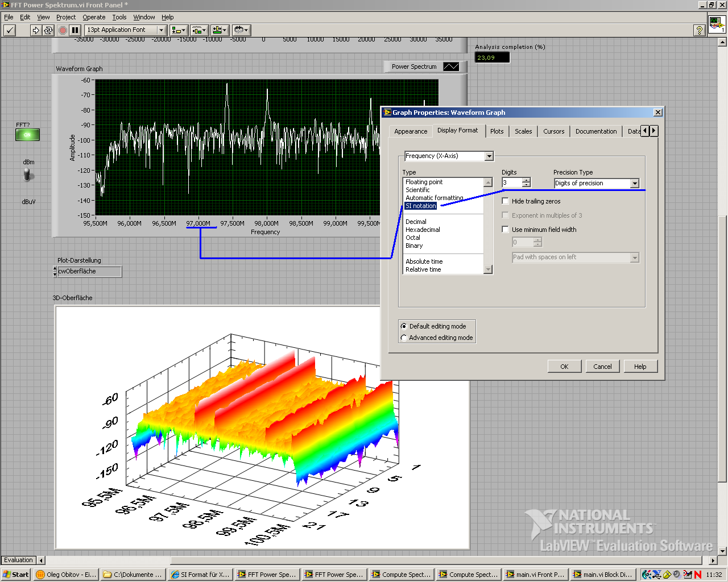Open the Operate menu

pos(94,17)
